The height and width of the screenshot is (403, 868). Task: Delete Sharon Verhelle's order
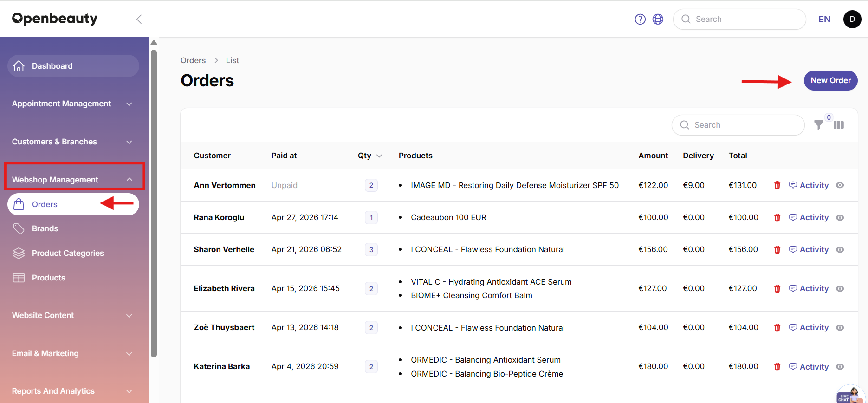777,249
